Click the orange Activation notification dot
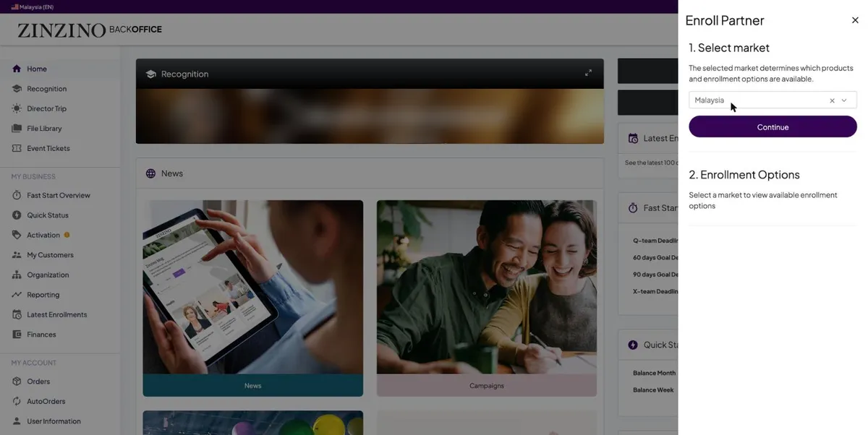This screenshot has width=868, height=435. click(x=67, y=235)
